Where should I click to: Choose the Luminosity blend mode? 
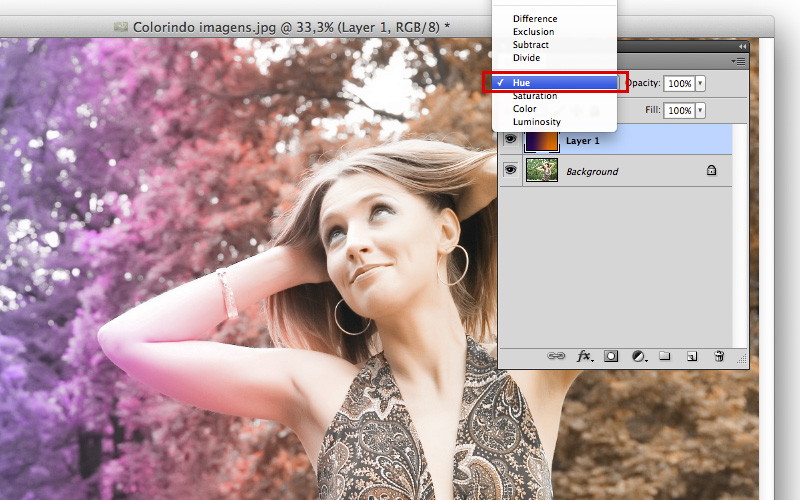pos(536,122)
